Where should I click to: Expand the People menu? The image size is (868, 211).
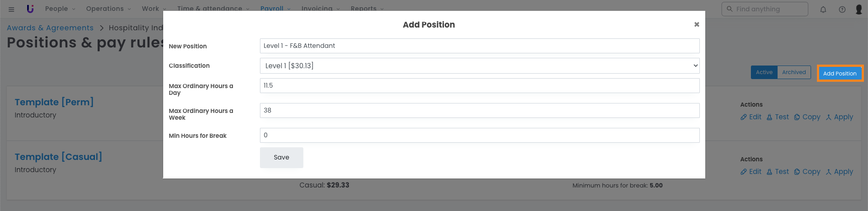click(60, 9)
